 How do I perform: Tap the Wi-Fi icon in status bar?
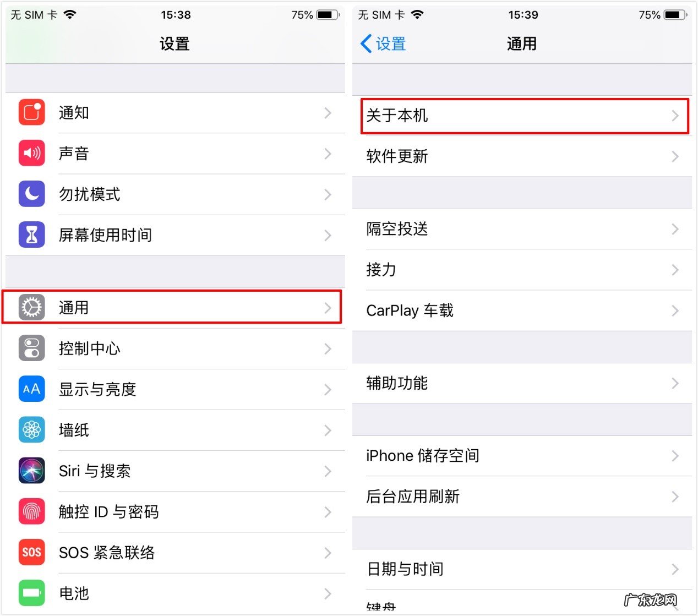[x=69, y=14]
